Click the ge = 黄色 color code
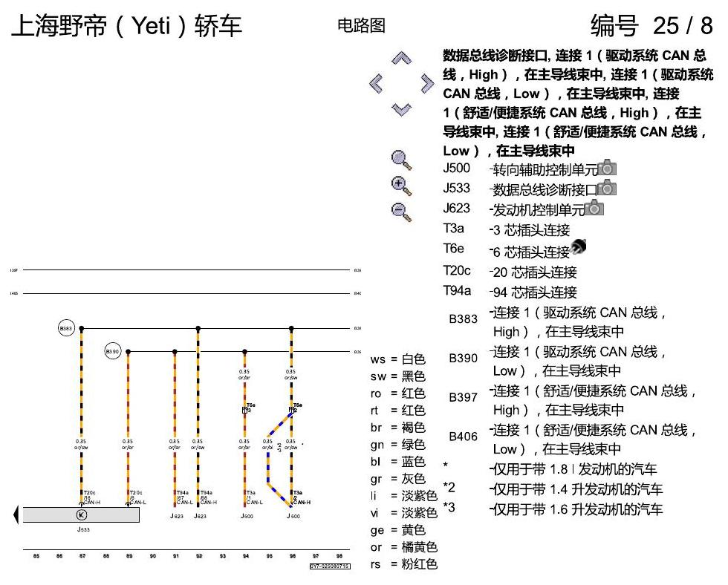728x585 pixels. [398, 530]
